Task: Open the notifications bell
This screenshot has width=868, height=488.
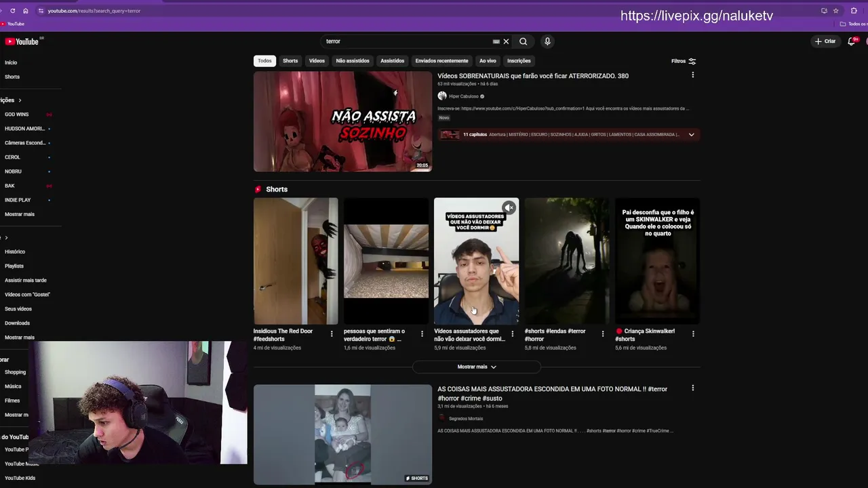Action: tap(852, 41)
